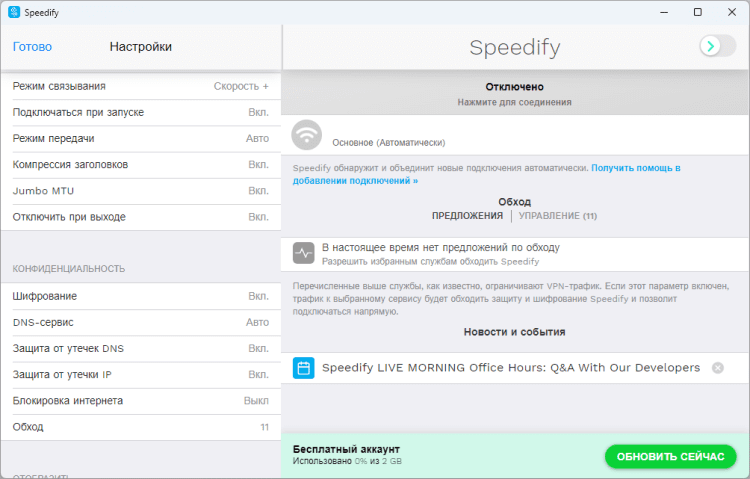Click Готово to close settings
The height and width of the screenshot is (479, 750).
click(32, 47)
